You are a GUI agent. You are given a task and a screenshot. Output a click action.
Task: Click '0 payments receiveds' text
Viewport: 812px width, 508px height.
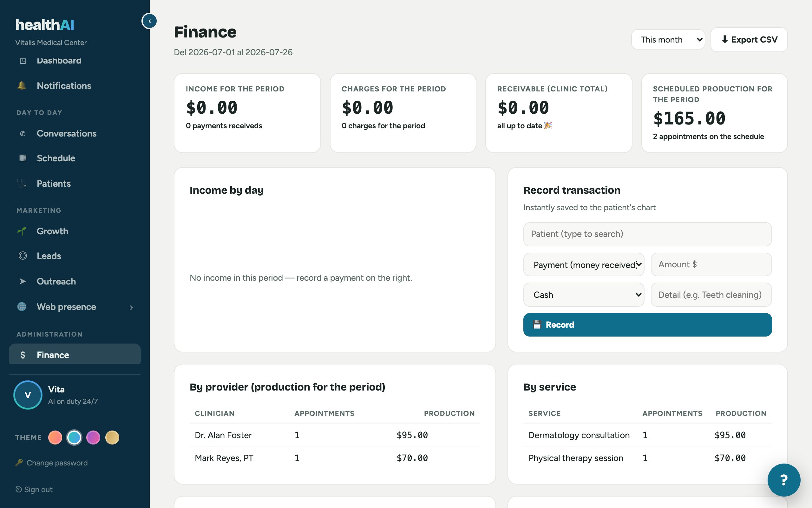point(224,126)
